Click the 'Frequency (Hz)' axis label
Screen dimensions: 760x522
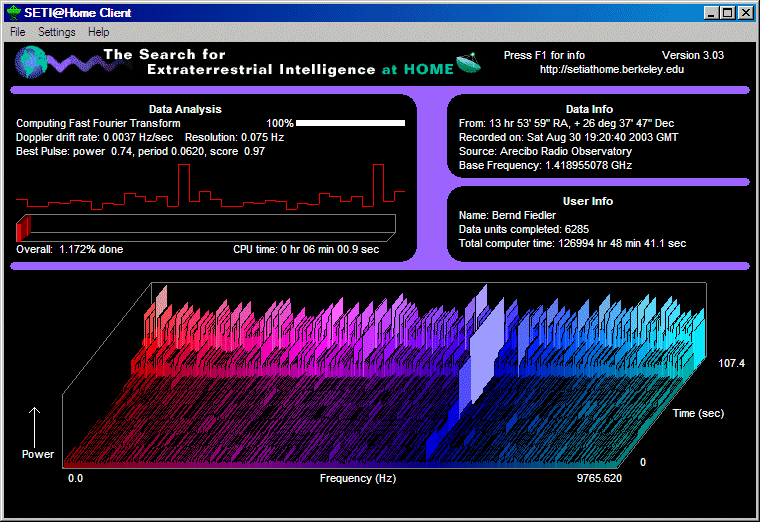point(358,478)
